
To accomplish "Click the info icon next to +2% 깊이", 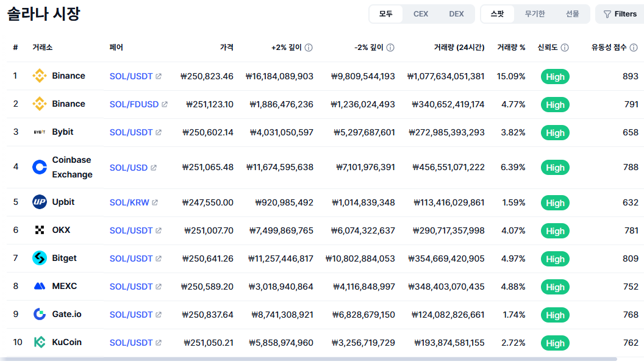I will point(309,48).
